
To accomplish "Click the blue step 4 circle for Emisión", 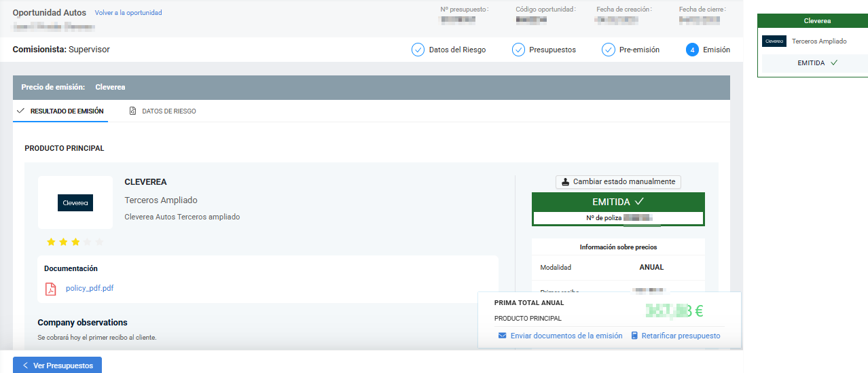I will pyautogui.click(x=692, y=50).
